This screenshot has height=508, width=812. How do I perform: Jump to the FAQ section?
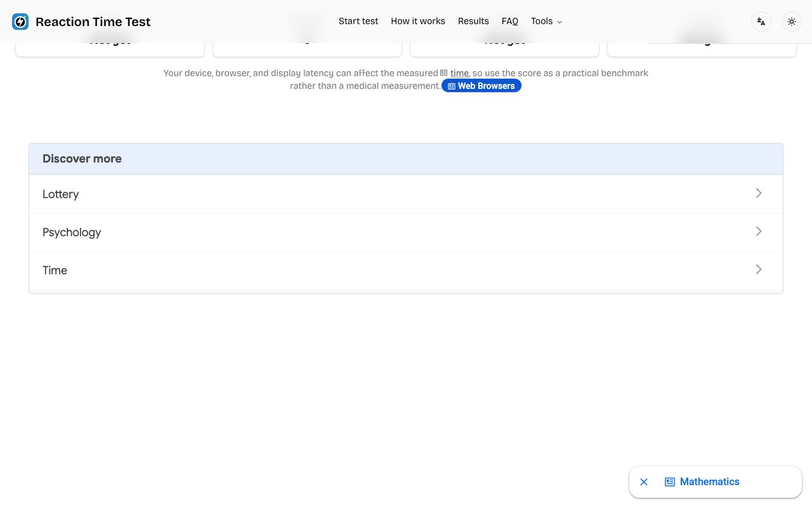pyautogui.click(x=510, y=21)
